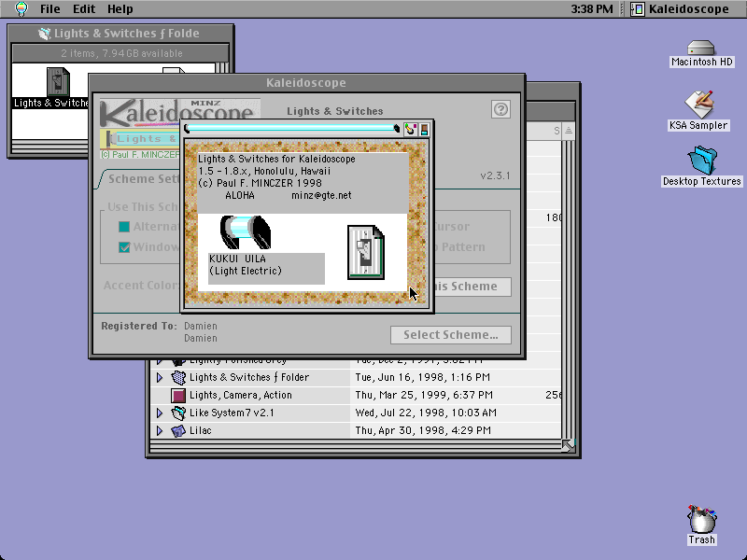
Task: Click the Lights & Switches ƒ Folder row icon
Action: (x=178, y=378)
